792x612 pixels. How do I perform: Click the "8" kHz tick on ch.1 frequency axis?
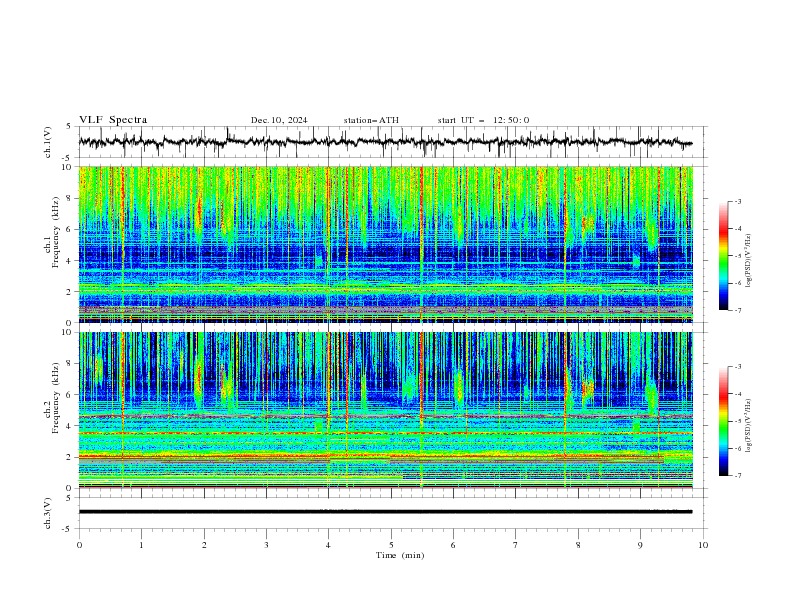point(70,198)
